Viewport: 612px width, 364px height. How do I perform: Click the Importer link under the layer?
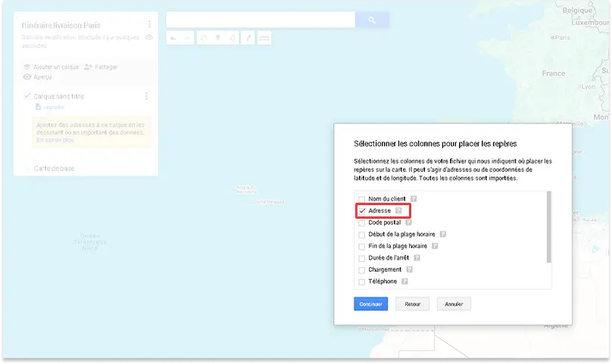click(x=54, y=107)
